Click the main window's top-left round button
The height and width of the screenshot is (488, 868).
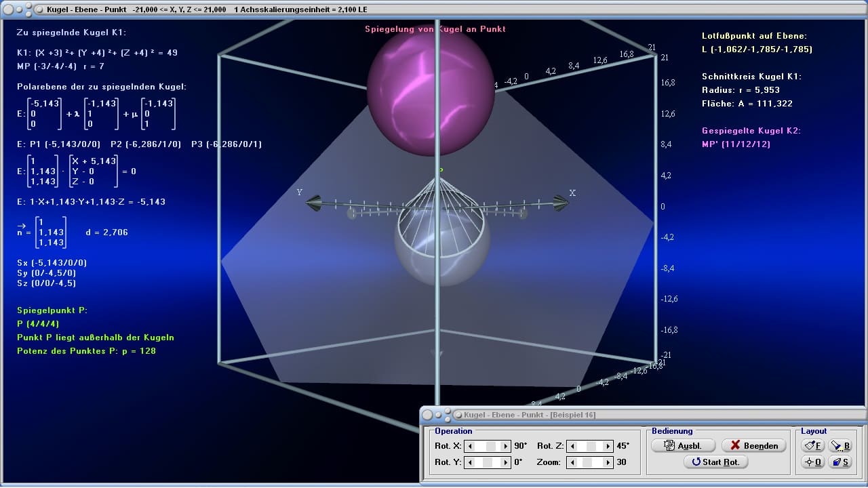click(x=8, y=9)
